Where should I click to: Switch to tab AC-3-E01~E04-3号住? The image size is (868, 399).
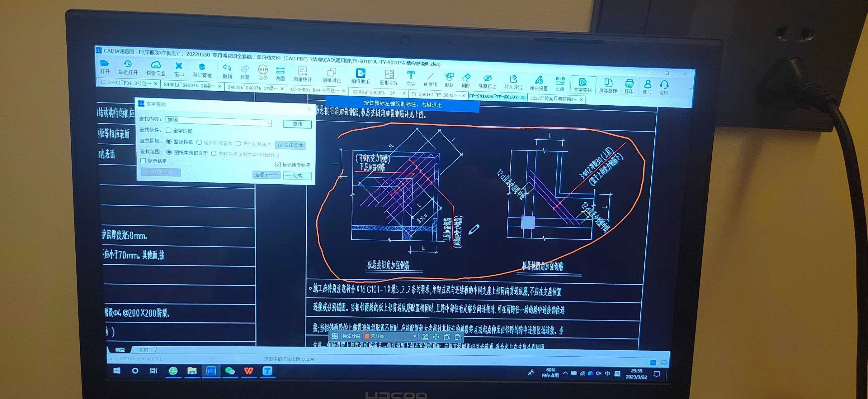pos(314,90)
